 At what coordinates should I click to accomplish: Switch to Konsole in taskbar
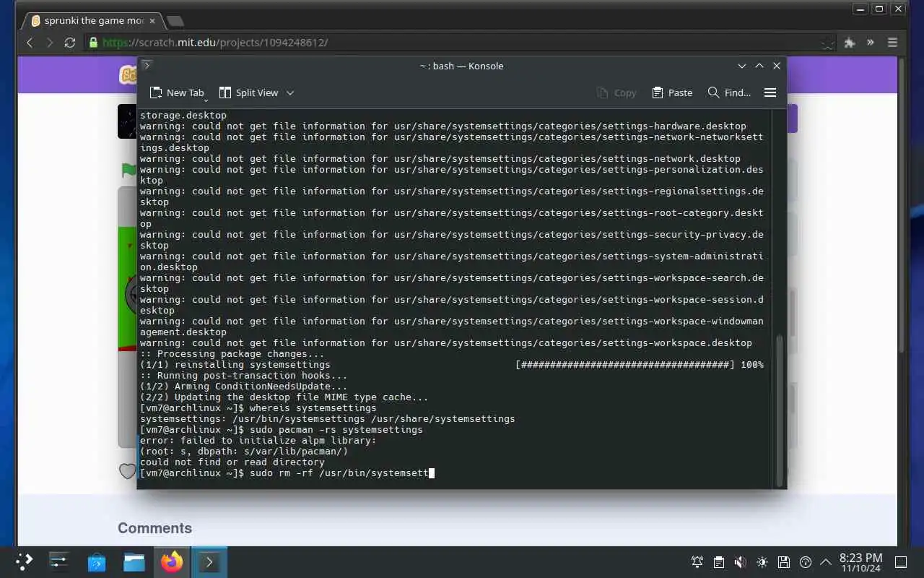click(209, 561)
